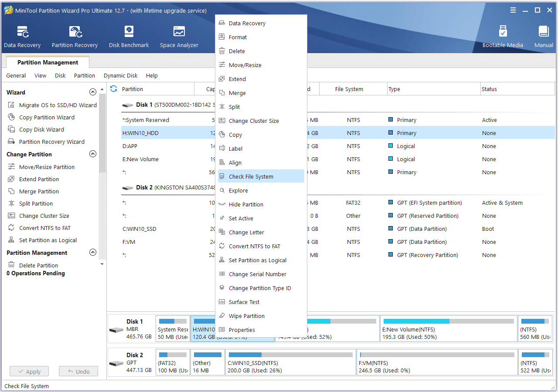Switch to Partition Management tab
The width and height of the screenshot is (558, 392).
click(x=48, y=63)
